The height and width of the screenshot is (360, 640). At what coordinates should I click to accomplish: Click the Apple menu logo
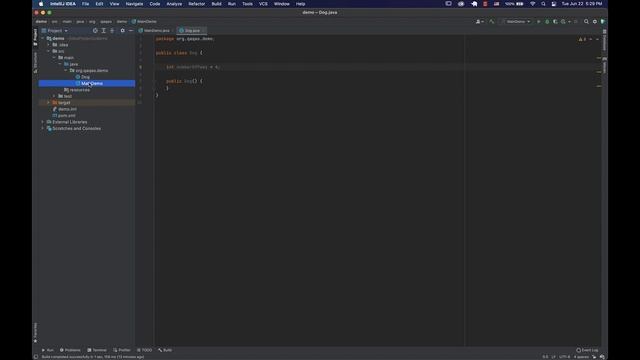[41, 4]
